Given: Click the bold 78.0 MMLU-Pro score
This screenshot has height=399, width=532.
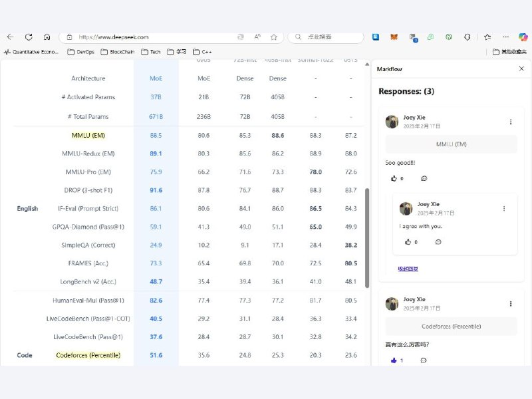Looking at the screenshot, I should 315,172.
